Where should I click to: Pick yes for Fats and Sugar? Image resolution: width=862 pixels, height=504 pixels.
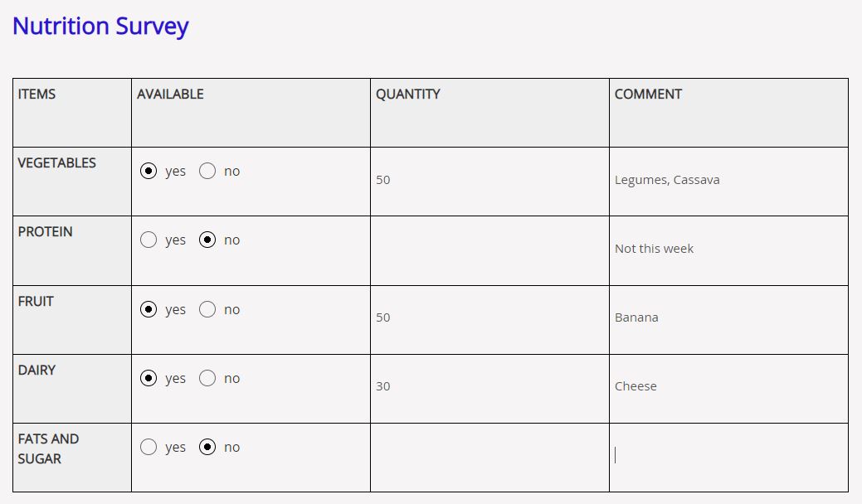coord(149,447)
